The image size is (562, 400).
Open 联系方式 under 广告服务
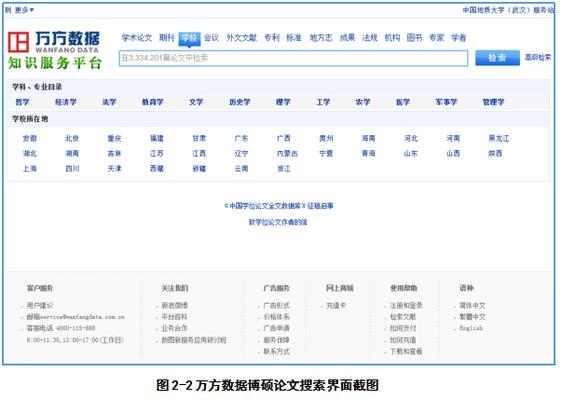pyautogui.click(x=276, y=351)
